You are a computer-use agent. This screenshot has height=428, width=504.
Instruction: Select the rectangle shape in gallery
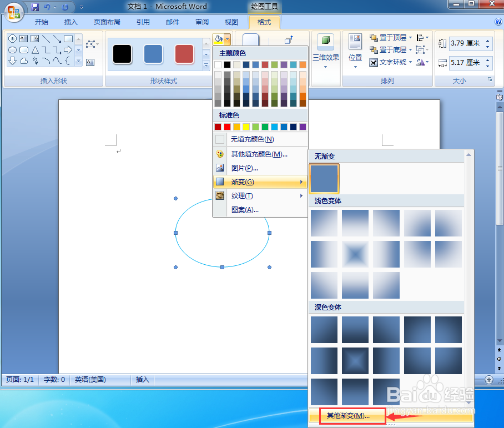coord(68,39)
